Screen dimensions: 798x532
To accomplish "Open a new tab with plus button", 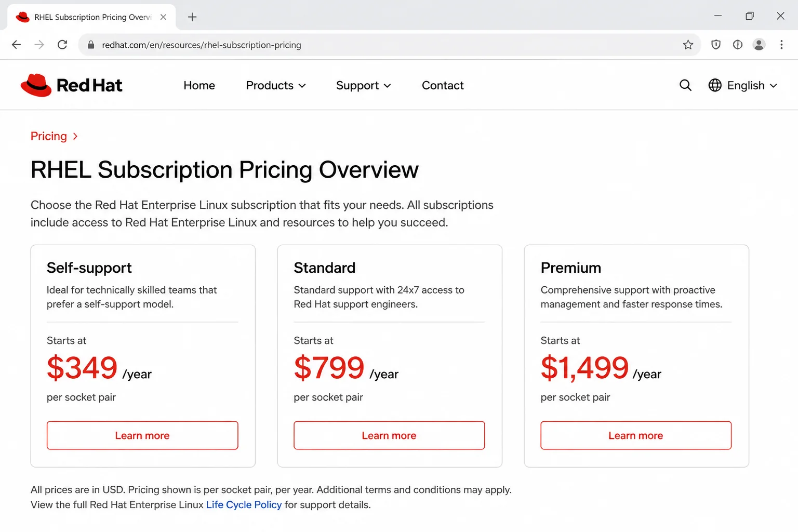I will [192, 17].
